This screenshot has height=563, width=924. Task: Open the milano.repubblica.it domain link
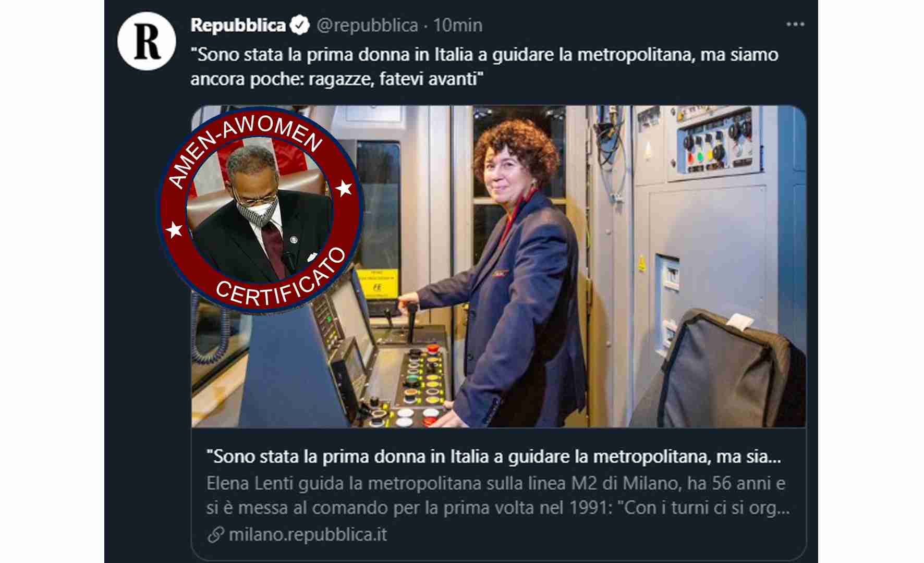(308, 535)
